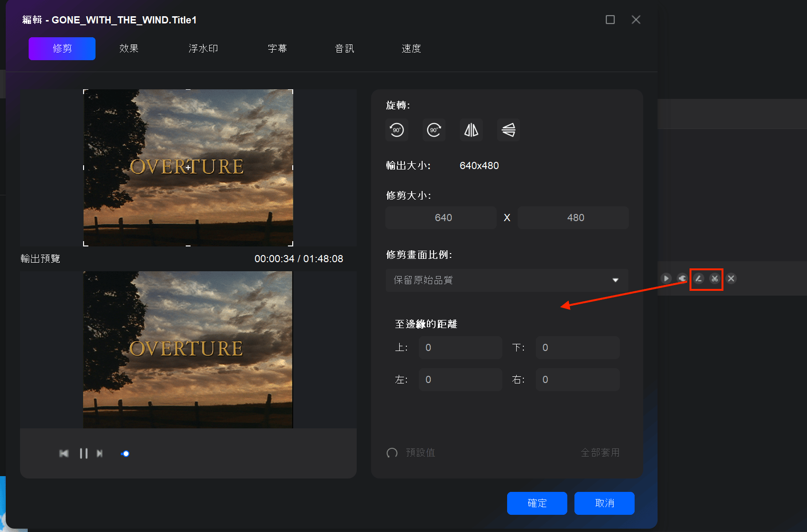Viewport: 807px width, 532px height.
Task: Reset crop settings via 預設值
Action: coord(420,453)
